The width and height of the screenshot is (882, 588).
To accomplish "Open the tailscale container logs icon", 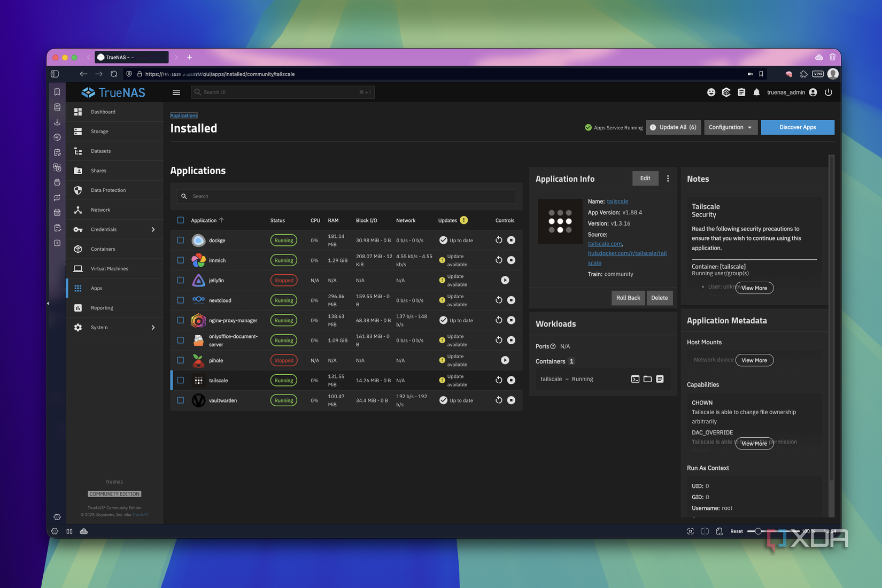I will (x=660, y=378).
